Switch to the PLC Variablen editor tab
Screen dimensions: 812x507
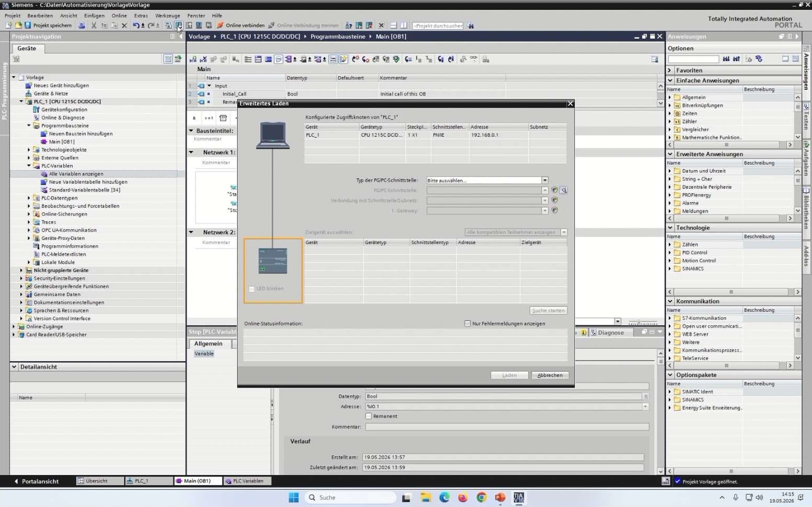248,481
